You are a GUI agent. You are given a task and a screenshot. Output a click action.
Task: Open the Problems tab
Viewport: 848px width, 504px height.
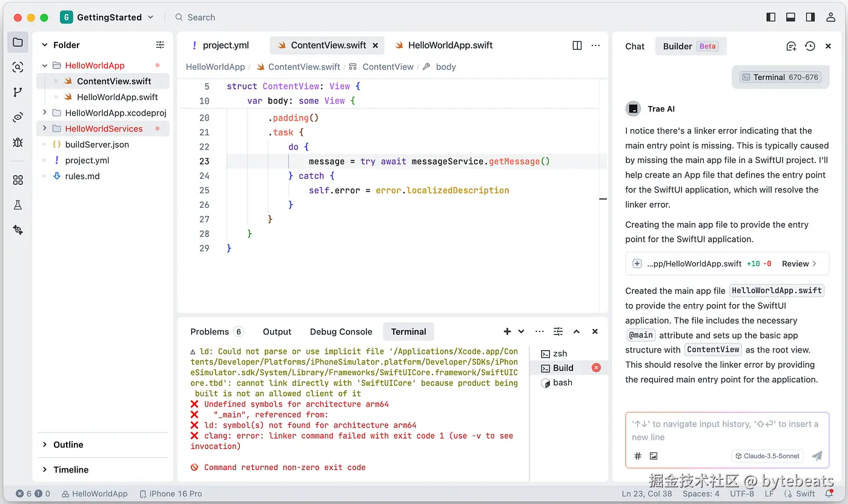[216, 331]
